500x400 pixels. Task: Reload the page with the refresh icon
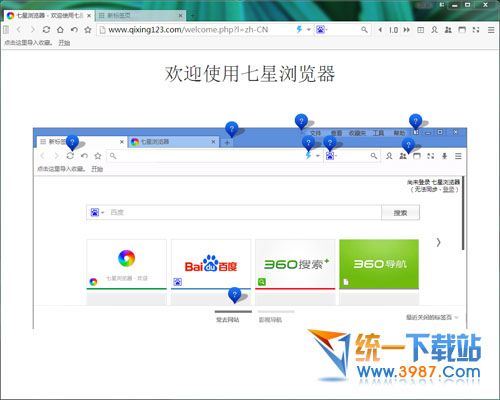pos(46,30)
